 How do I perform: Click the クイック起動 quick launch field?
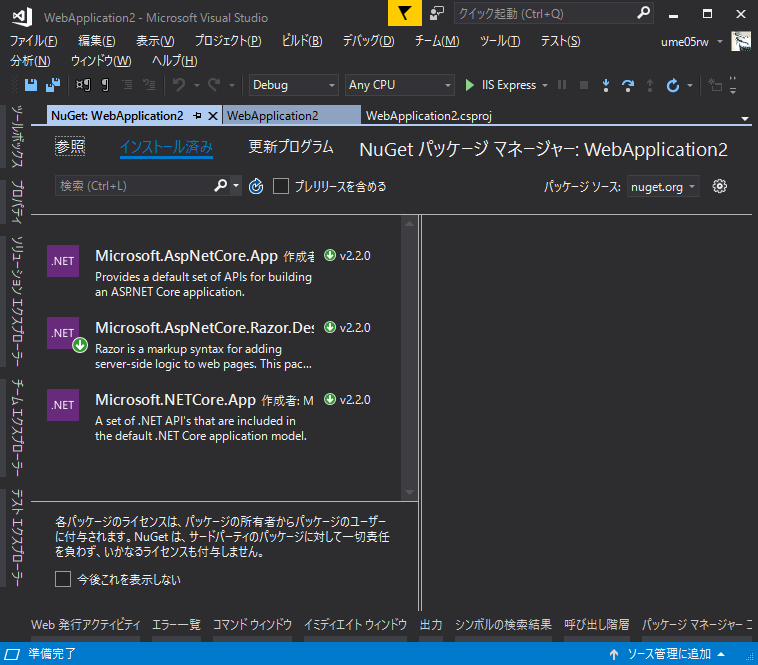click(x=545, y=13)
